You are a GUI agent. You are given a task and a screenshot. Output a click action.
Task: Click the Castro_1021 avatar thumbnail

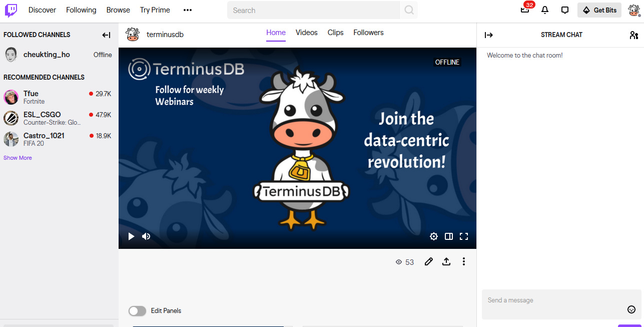11,139
